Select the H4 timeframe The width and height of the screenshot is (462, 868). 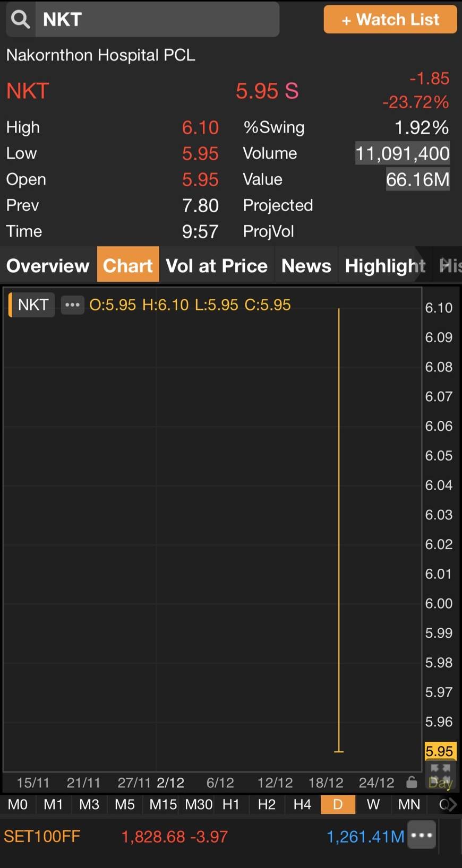point(302,804)
